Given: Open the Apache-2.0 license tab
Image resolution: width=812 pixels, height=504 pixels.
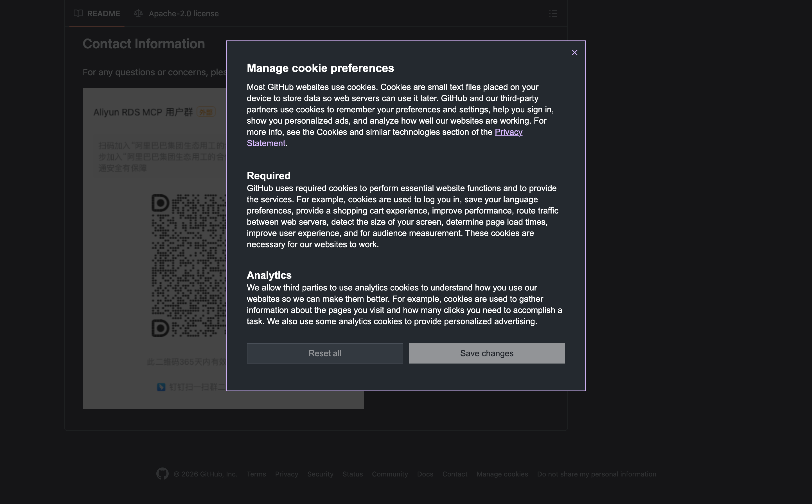Looking at the screenshot, I should (184, 14).
